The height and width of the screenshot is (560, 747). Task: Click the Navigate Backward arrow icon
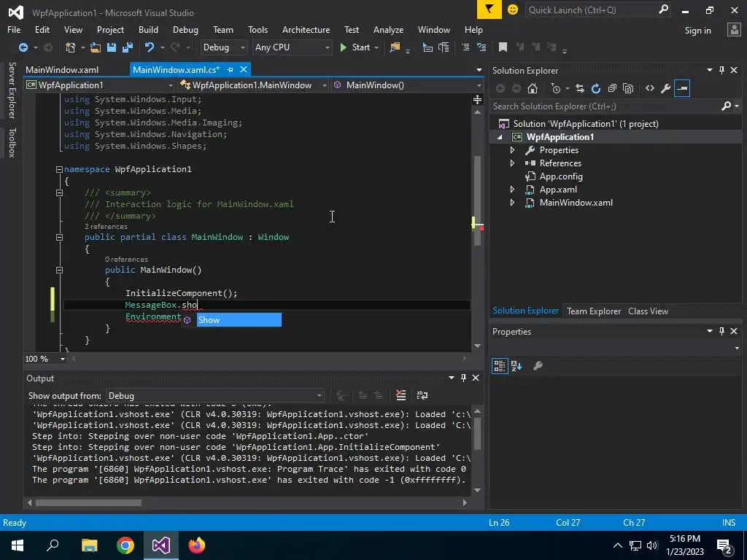tap(23, 47)
